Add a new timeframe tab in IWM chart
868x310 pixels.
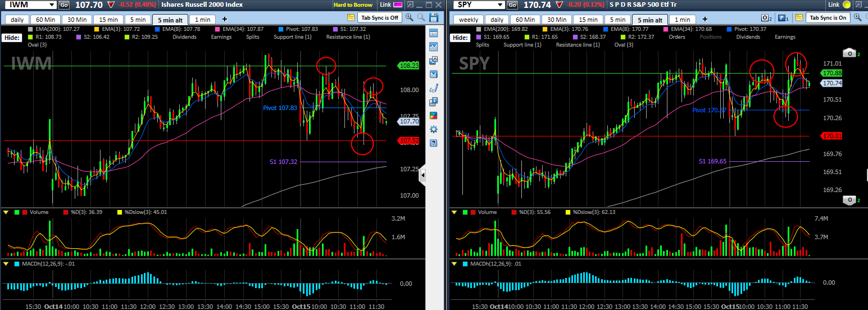pos(224,19)
